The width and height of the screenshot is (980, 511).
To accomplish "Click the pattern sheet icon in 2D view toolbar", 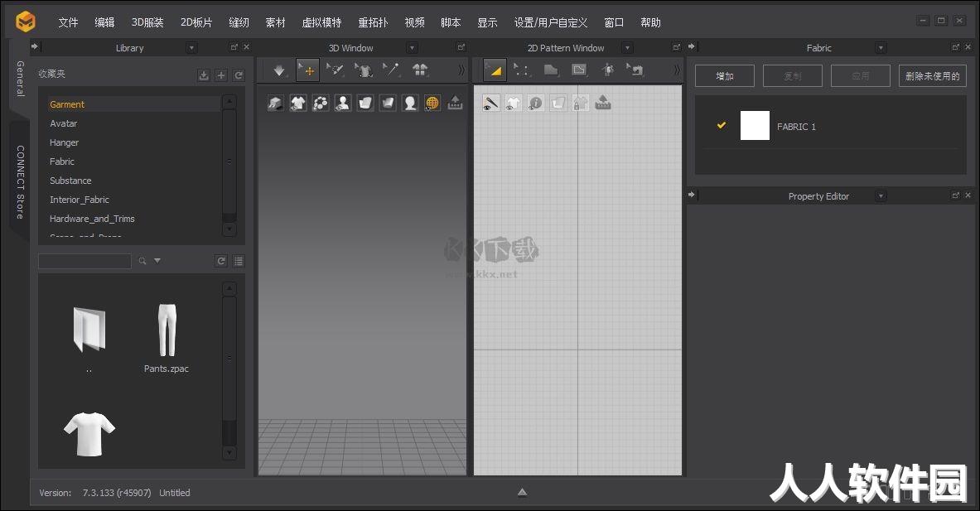I will point(558,103).
